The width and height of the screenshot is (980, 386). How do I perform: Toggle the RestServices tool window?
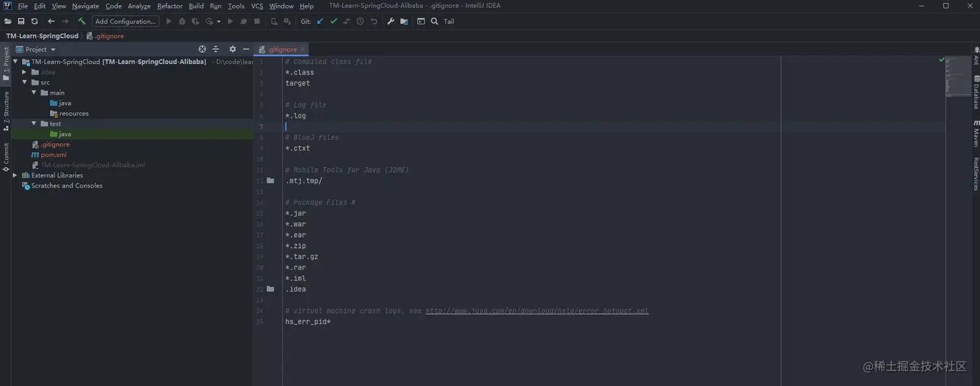tap(976, 173)
